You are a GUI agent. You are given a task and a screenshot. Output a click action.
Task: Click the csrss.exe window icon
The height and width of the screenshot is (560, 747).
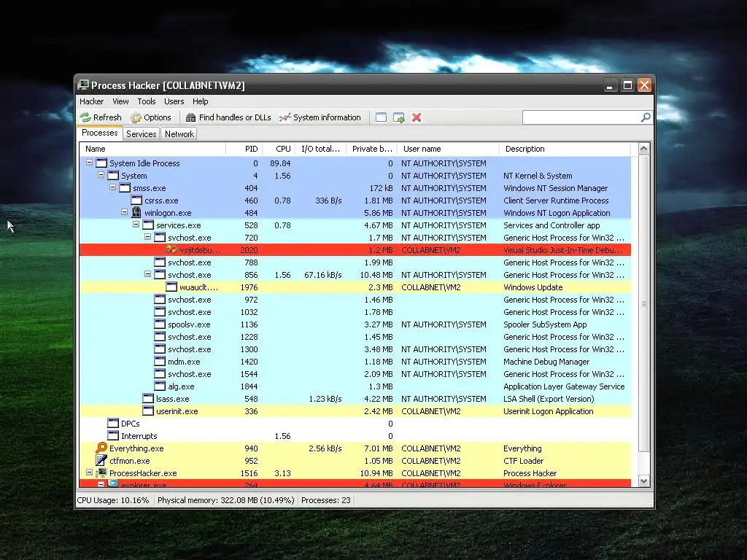click(x=136, y=200)
